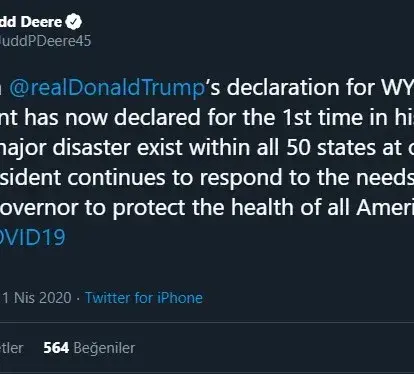This screenshot has width=414, height=374.
Task: Open Judd Deere's profile via display name
Action: [x=31, y=22]
